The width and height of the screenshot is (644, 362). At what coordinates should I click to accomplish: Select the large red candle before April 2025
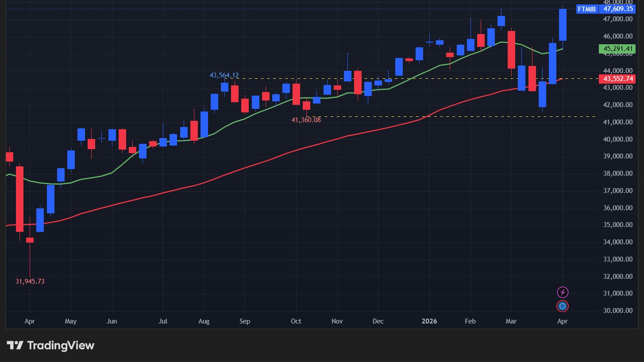19,199
